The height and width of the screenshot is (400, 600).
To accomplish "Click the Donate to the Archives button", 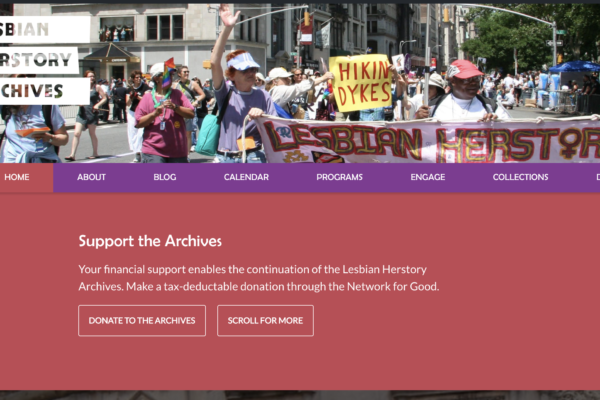I will 142,321.
